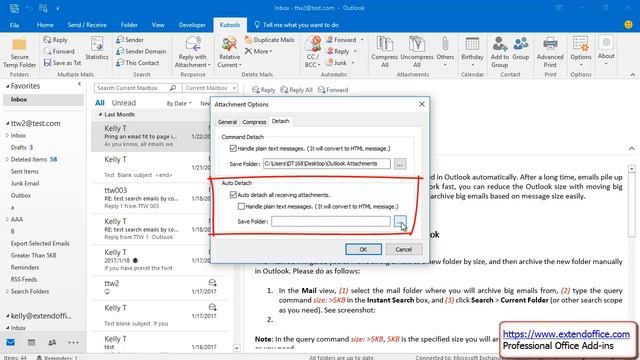The width and height of the screenshot is (640, 360).
Task: Expand the Deleted Items folder
Action: click(x=7, y=159)
